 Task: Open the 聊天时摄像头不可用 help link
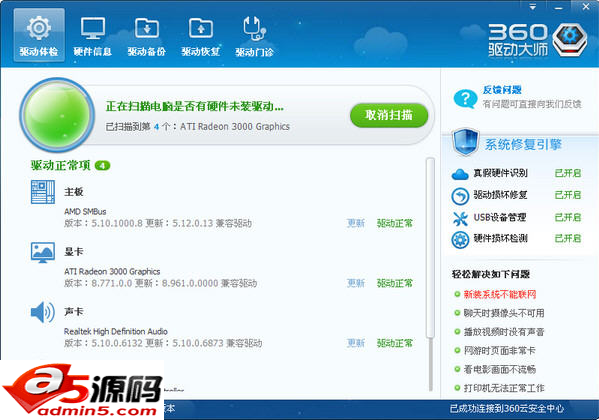pos(504,313)
